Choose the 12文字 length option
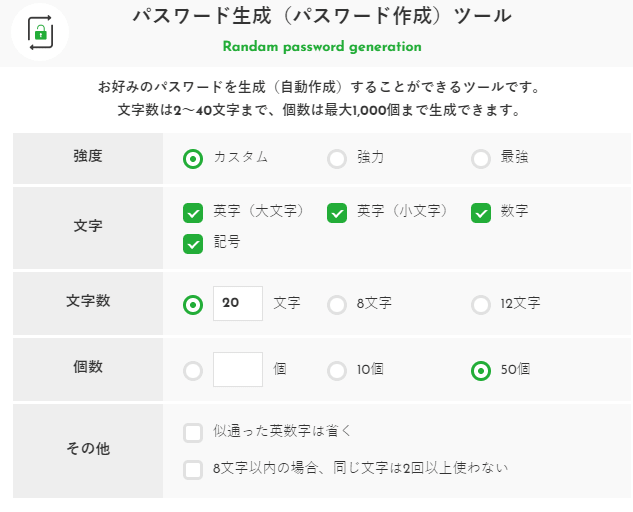Screen dimensions: 633x512 481,304
